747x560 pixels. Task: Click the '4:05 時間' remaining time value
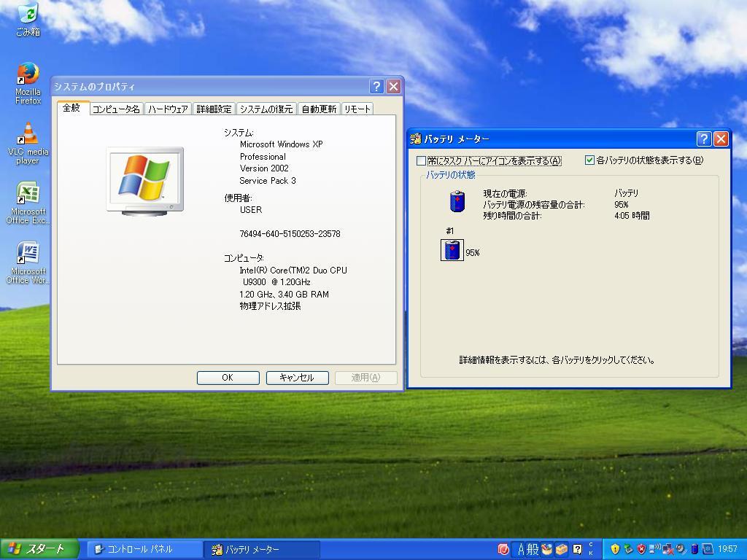pos(632,216)
